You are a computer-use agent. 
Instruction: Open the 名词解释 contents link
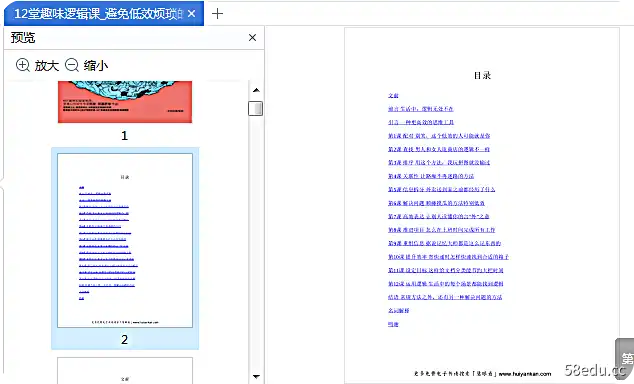(399, 310)
